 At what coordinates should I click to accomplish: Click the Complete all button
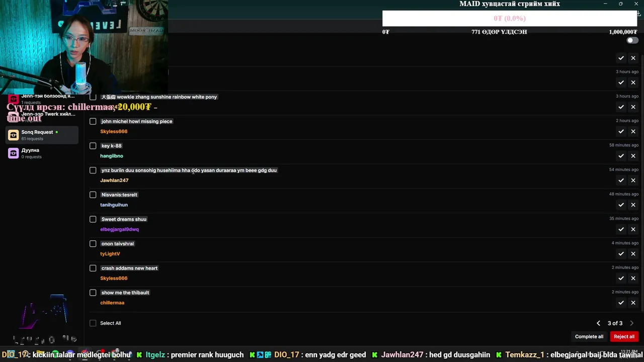[589, 337]
